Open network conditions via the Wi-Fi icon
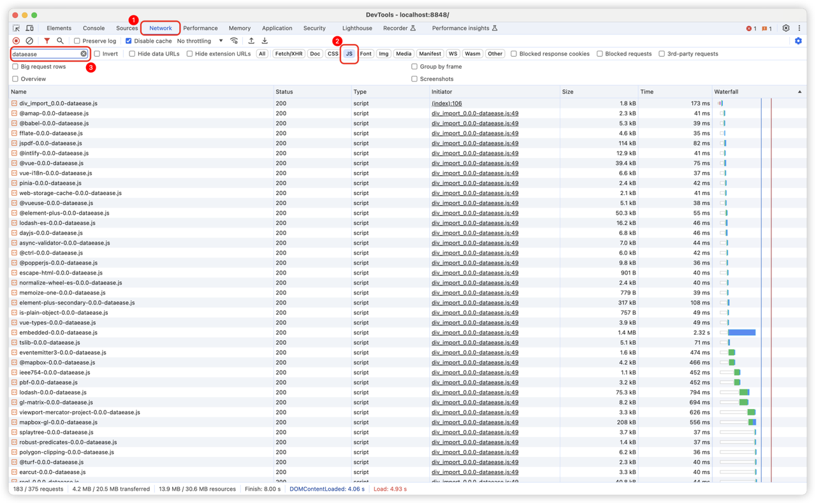The height and width of the screenshot is (504, 816). coord(235,41)
